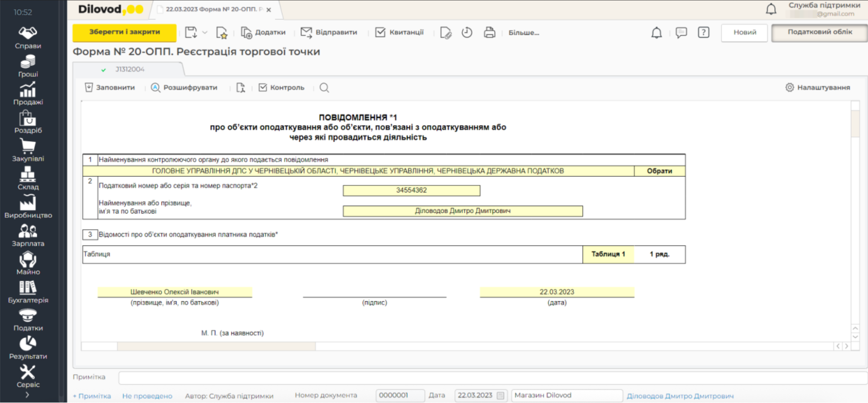Open Квитанції receipts
This screenshot has width=868, height=403.
(399, 33)
